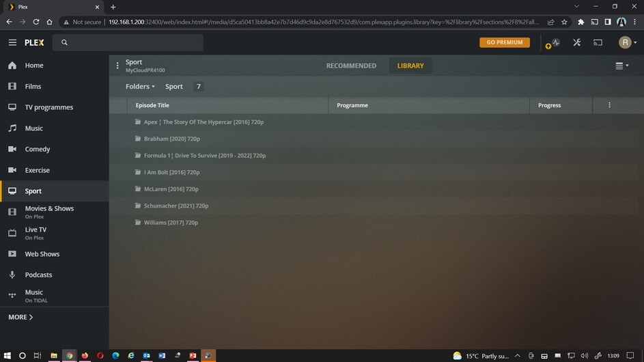This screenshot has width=644, height=362.
Task: Click the Plex cast player icon
Action: point(598,42)
